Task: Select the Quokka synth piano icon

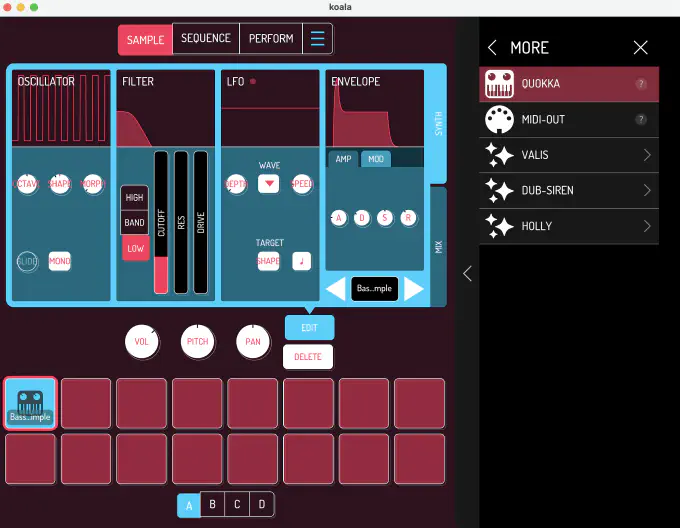Action: (x=499, y=84)
